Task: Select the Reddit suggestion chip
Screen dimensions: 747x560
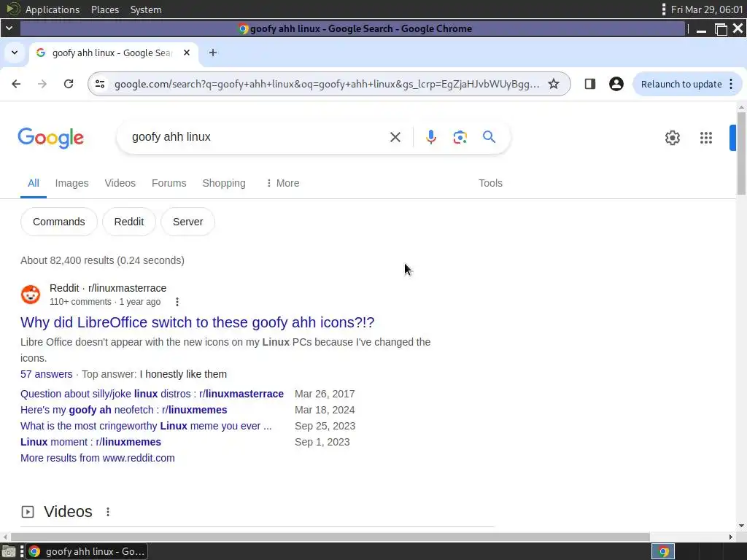Action: [129, 222]
